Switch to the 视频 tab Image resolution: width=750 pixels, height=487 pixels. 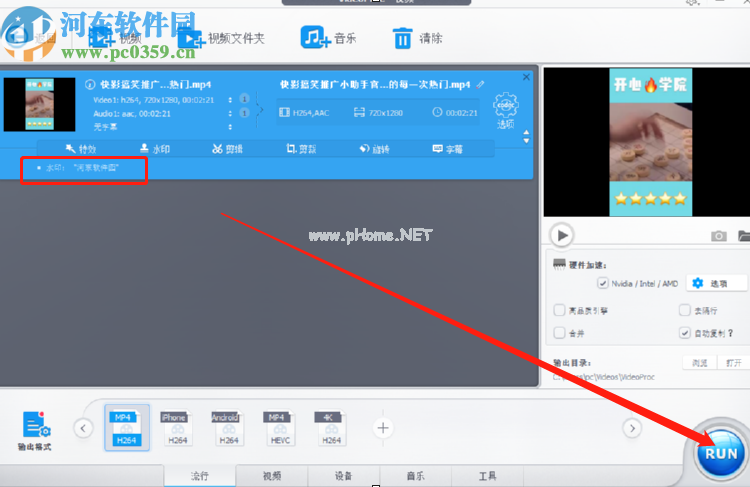coord(272,476)
